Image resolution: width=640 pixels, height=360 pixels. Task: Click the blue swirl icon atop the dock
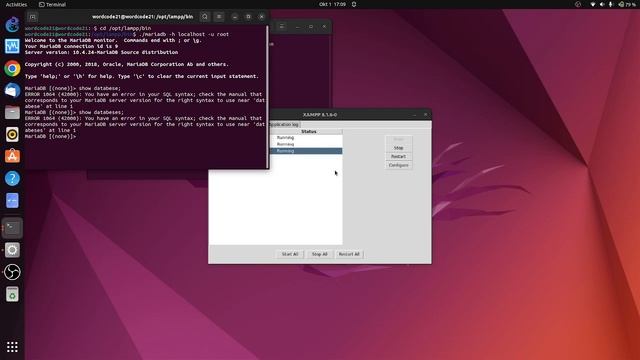coord(12,24)
